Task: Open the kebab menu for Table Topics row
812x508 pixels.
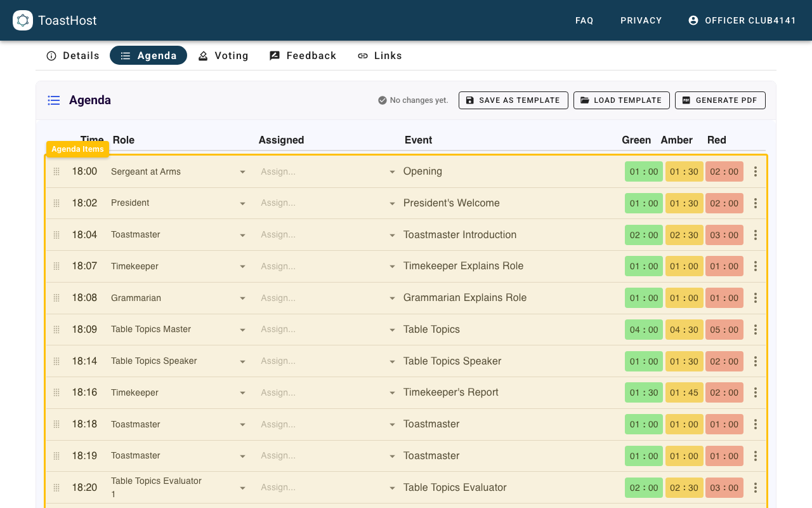Action: pos(755,329)
